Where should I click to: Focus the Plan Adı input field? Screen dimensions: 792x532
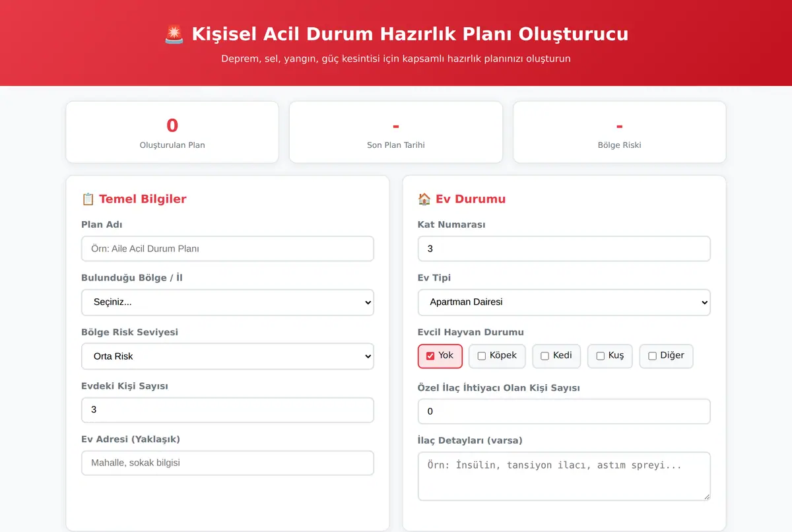pyautogui.click(x=228, y=249)
